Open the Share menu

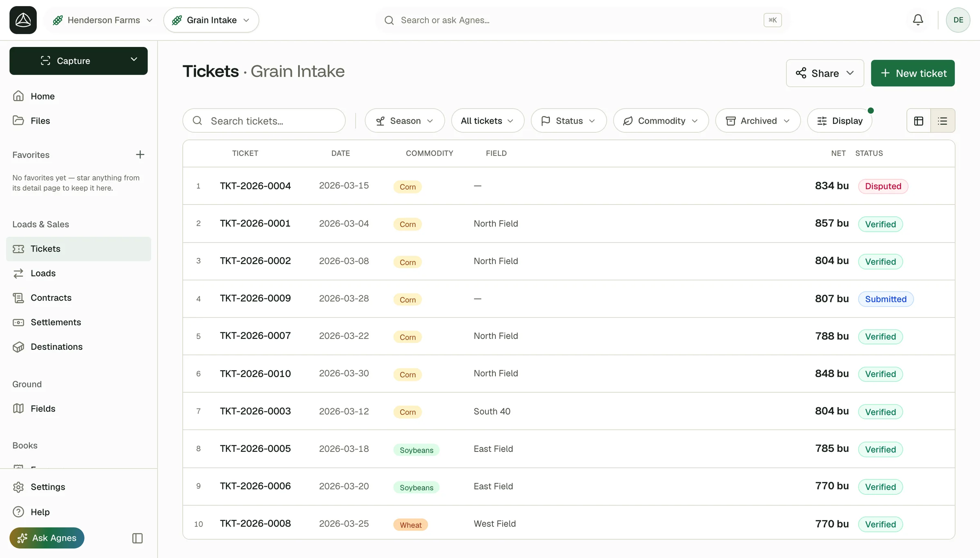coord(825,73)
